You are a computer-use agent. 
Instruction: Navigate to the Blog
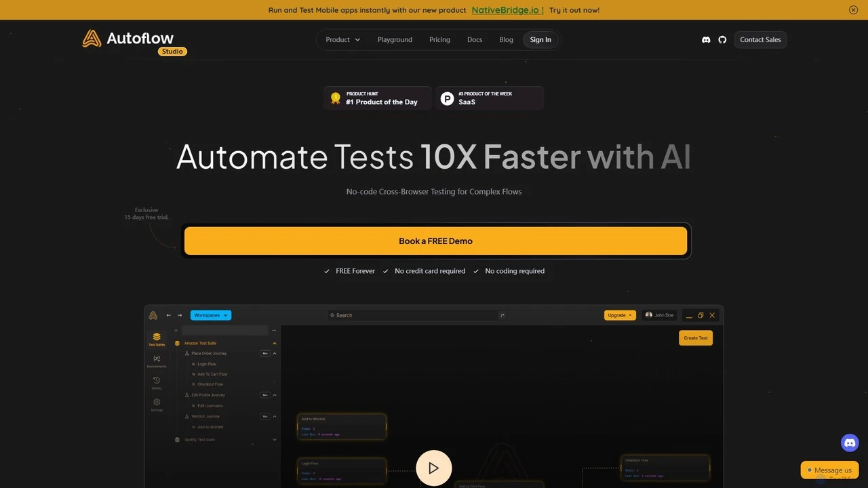(x=507, y=40)
